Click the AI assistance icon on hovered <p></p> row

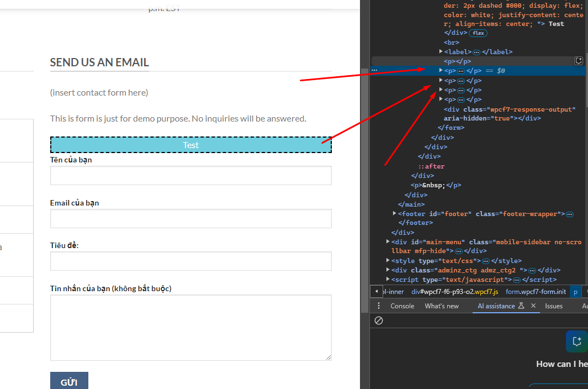[x=579, y=61]
